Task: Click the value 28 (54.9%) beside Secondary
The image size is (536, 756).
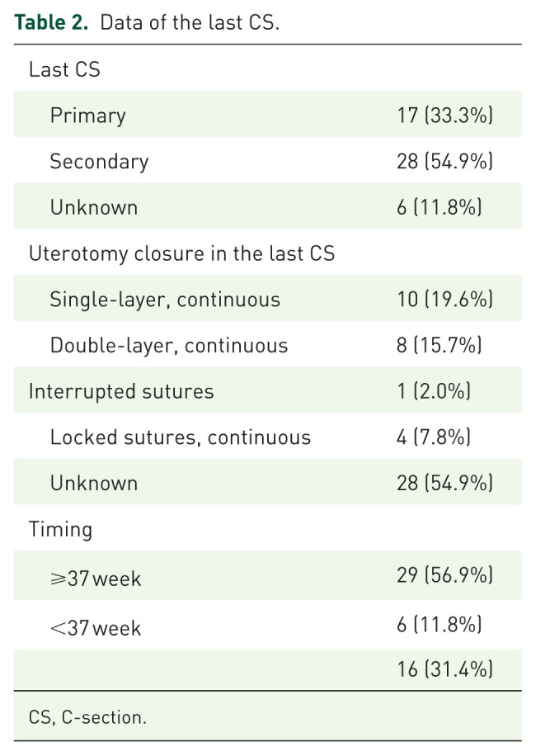Action: point(445,162)
